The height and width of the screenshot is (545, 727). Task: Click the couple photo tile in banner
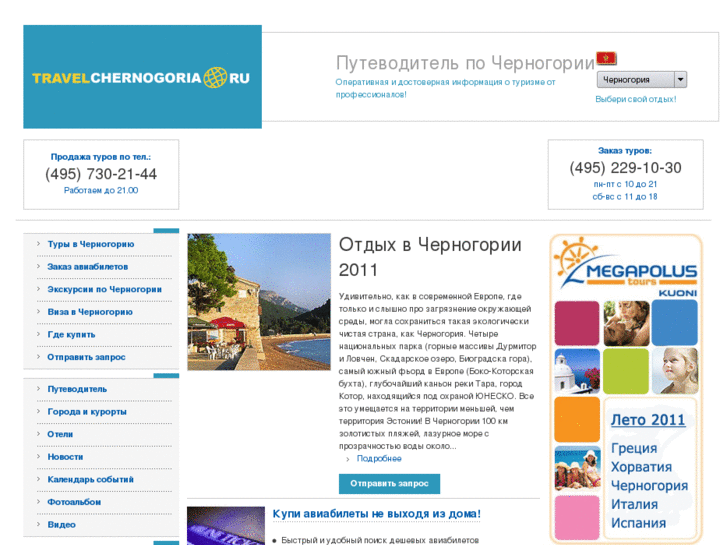(626, 323)
